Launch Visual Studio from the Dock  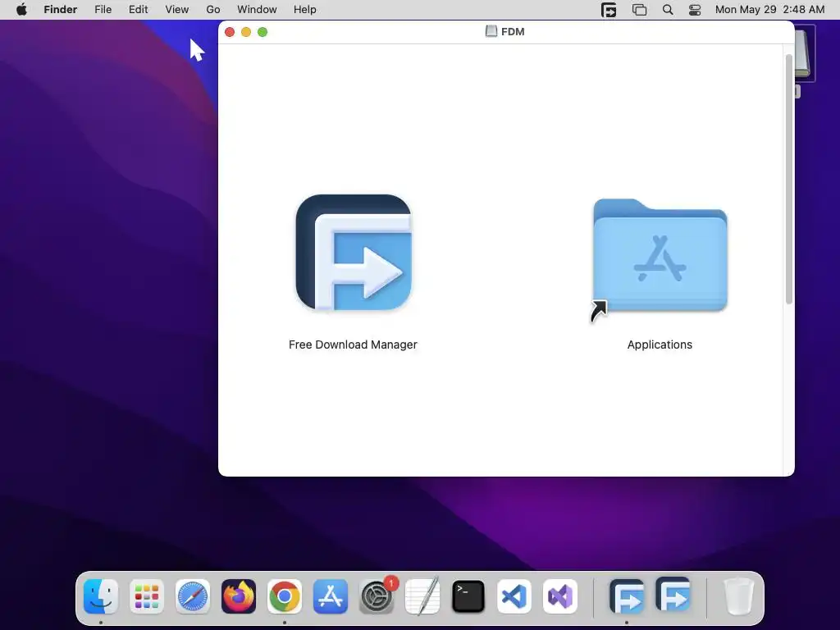(560, 596)
